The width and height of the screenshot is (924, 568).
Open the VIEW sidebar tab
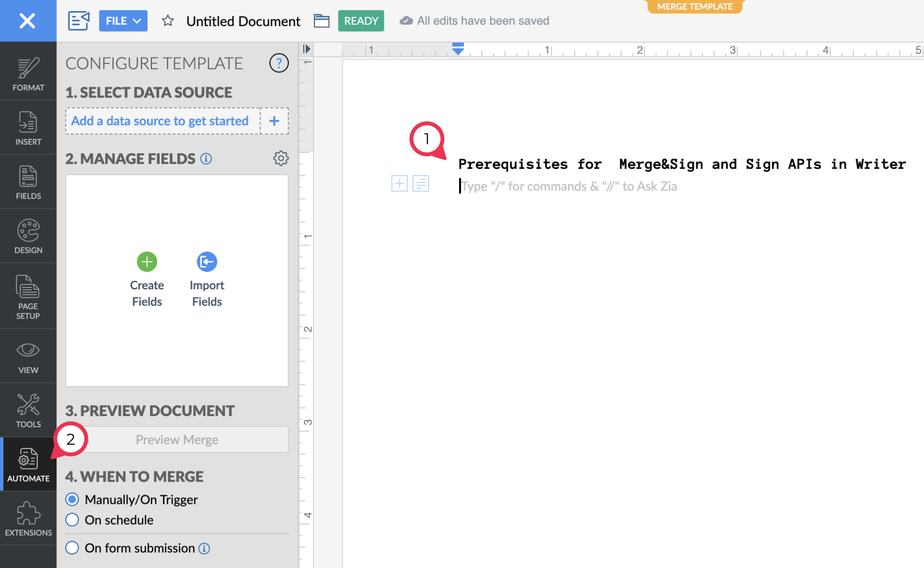point(28,357)
